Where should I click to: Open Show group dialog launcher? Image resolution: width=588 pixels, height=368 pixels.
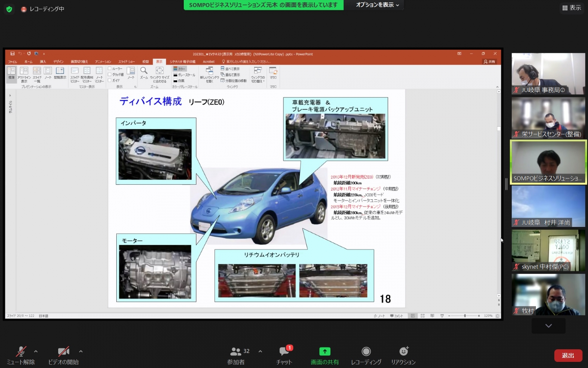click(135, 87)
